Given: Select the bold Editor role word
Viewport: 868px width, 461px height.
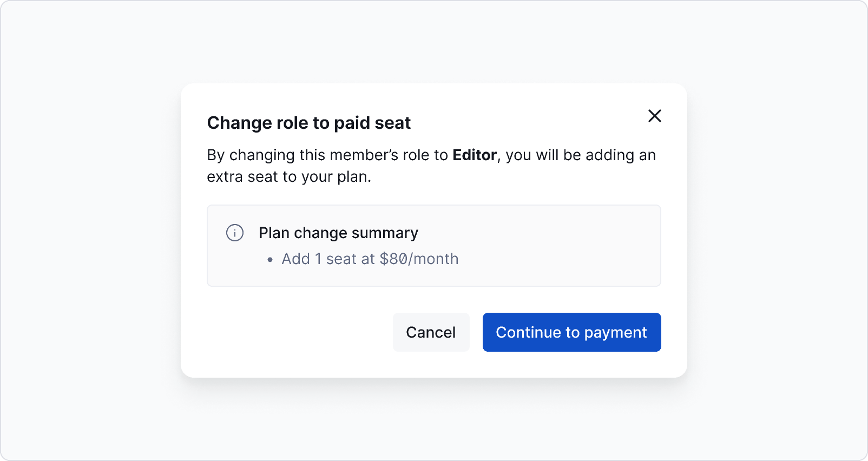Looking at the screenshot, I should (x=475, y=155).
